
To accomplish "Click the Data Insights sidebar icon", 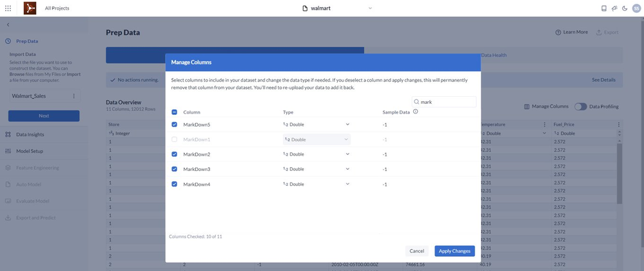I will [8, 134].
